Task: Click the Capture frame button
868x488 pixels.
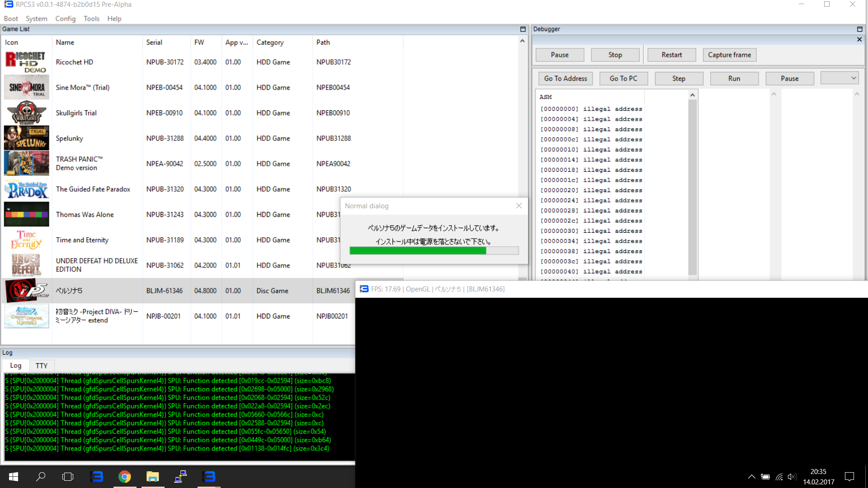Action: click(729, 55)
